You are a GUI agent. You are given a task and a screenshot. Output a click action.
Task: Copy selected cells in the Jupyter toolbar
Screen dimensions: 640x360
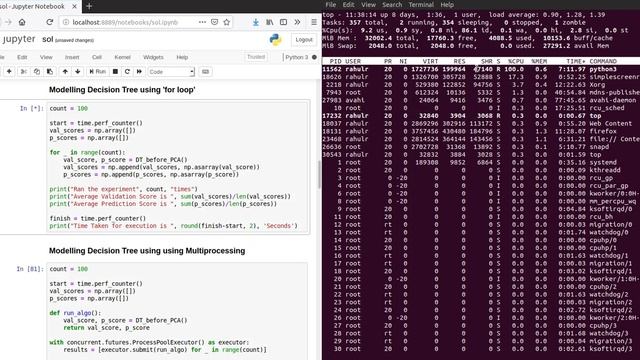pyautogui.click(x=37, y=71)
